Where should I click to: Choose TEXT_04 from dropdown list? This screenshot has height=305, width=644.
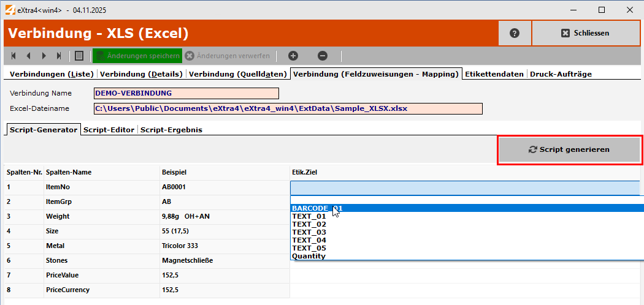click(x=467, y=240)
